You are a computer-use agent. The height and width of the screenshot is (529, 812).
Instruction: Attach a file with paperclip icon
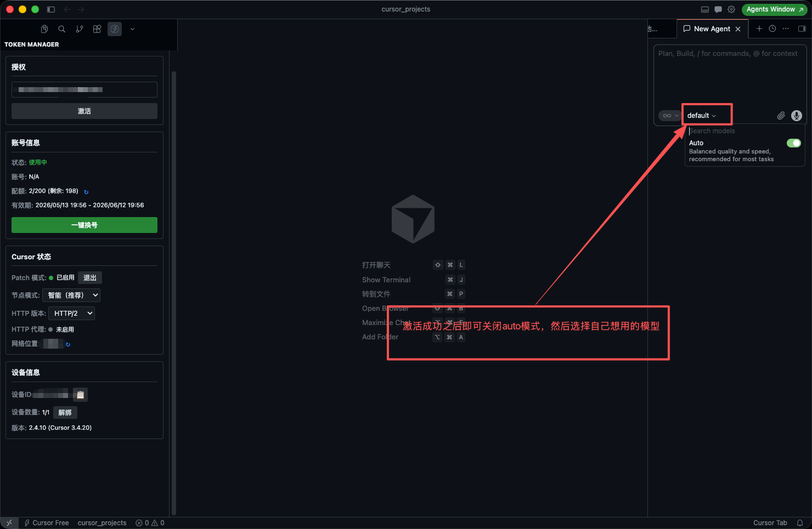[781, 116]
